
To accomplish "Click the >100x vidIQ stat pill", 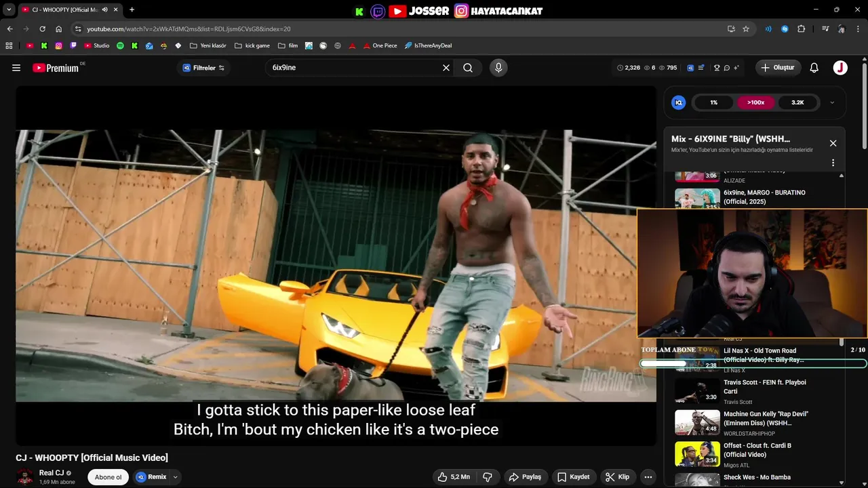I will click(755, 102).
